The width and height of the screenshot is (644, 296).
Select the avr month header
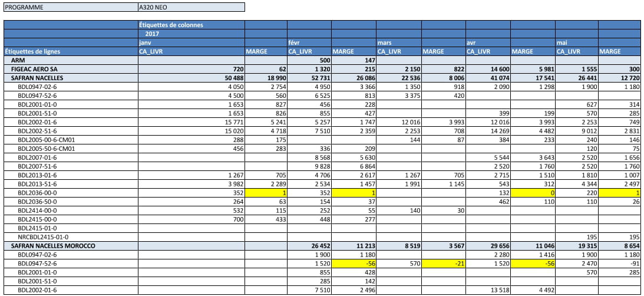tap(488, 42)
